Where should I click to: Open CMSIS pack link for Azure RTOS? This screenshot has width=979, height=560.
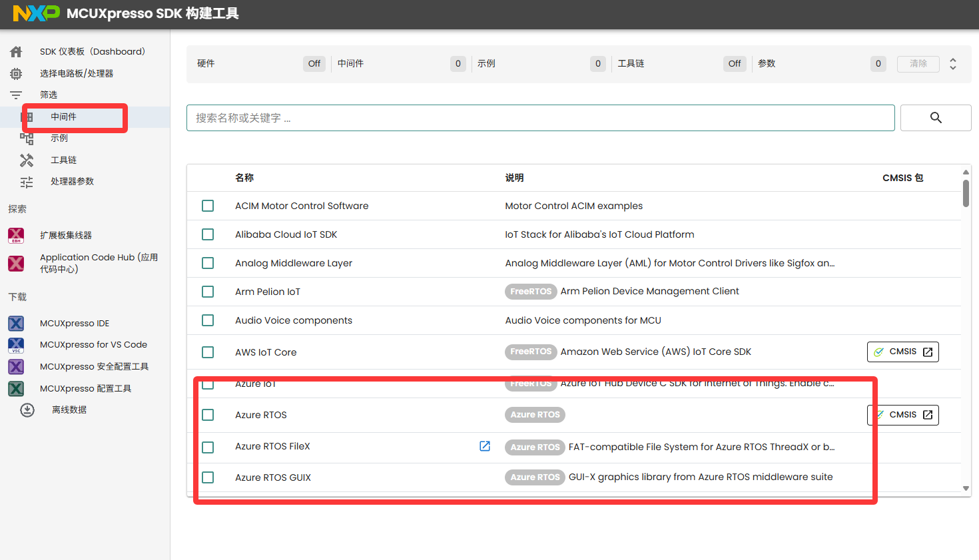click(902, 415)
